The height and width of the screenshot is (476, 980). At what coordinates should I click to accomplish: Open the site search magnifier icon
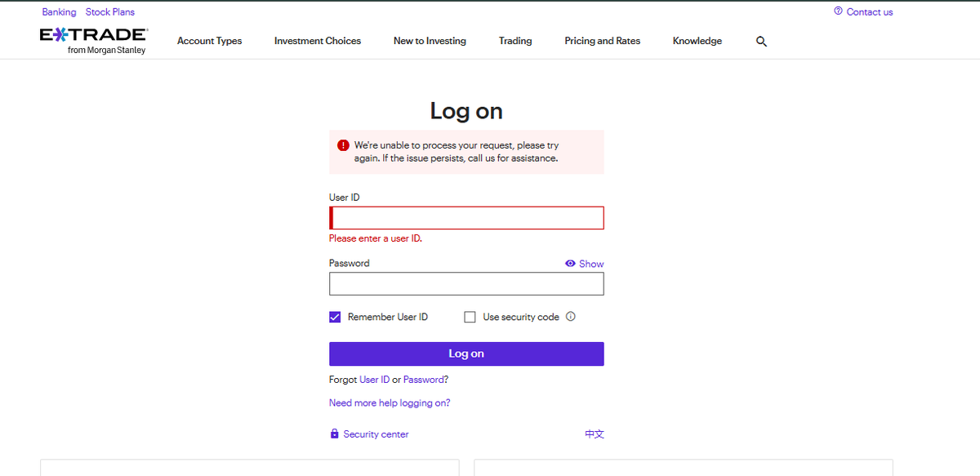pyautogui.click(x=761, y=41)
